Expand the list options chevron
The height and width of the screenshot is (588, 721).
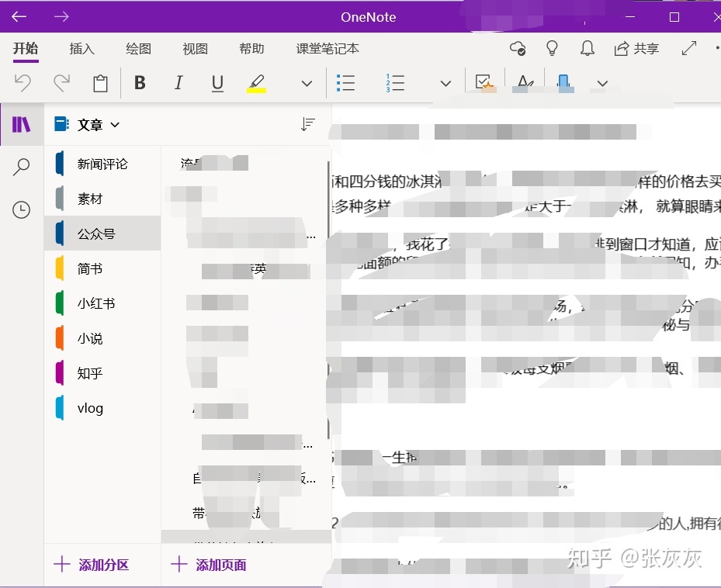(x=445, y=84)
